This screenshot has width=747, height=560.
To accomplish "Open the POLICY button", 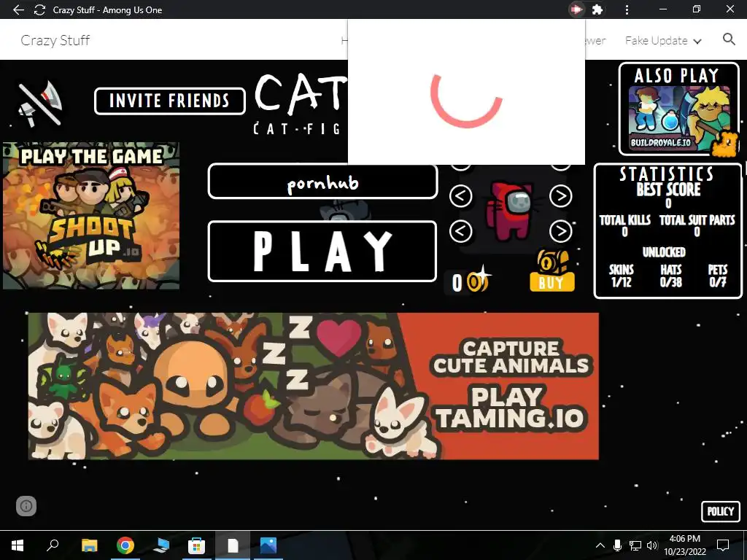I will tap(720, 511).
